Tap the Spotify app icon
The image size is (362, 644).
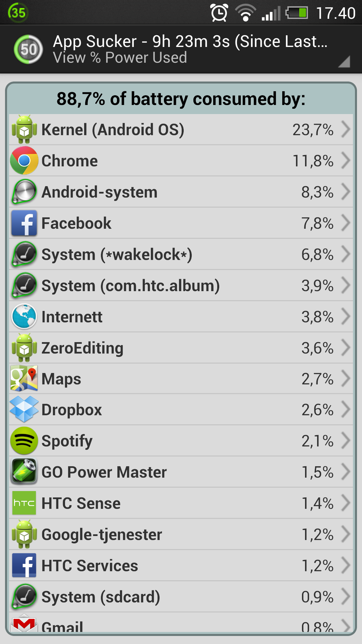(x=24, y=441)
